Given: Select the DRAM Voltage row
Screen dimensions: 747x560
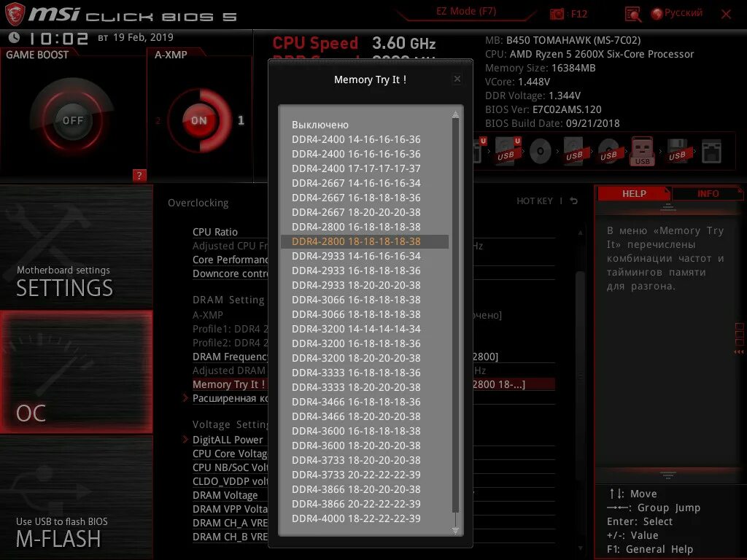Looking at the screenshot, I should coord(225,495).
